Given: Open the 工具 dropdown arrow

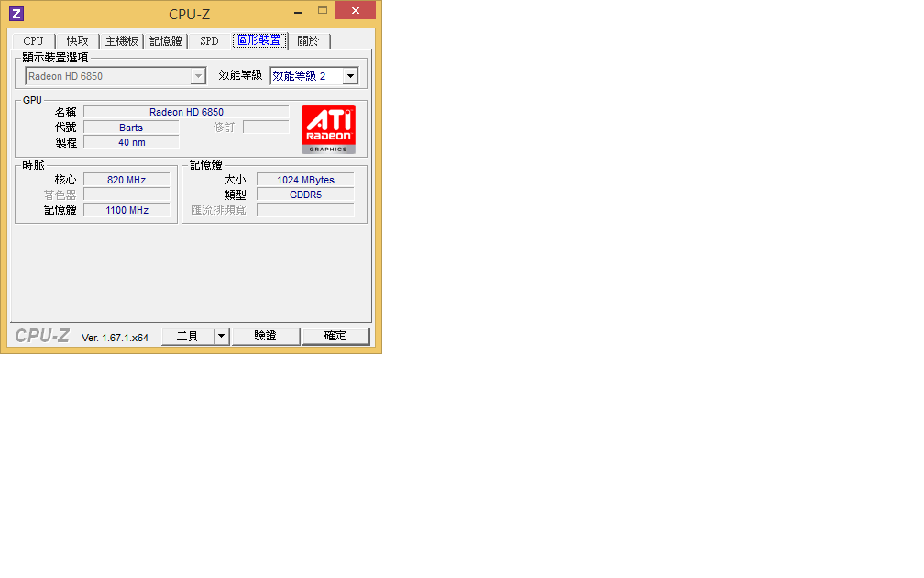Looking at the screenshot, I should (x=221, y=336).
